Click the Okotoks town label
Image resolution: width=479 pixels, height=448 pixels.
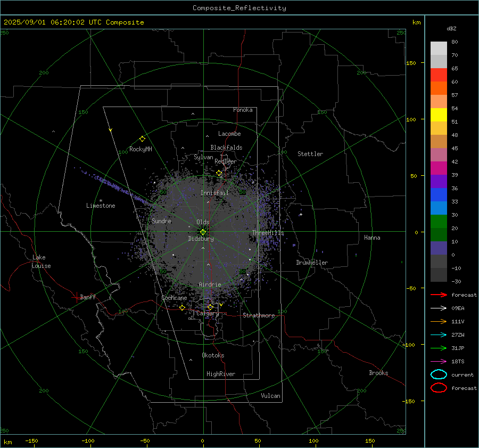tap(213, 355)
